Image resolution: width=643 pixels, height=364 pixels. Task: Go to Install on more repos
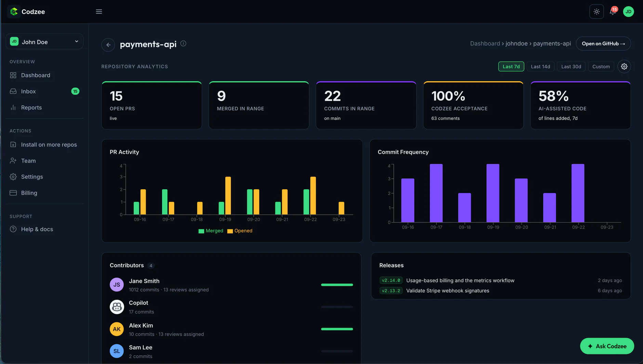(x=44, y=145)
